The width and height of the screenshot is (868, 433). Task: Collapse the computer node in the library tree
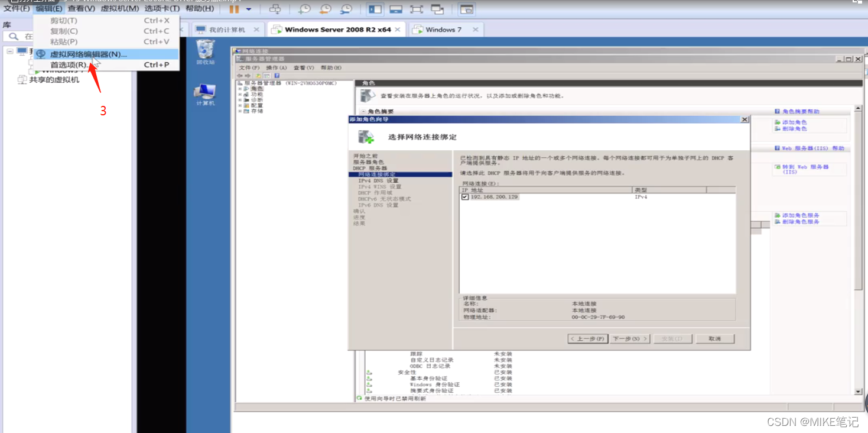point(9,51)
